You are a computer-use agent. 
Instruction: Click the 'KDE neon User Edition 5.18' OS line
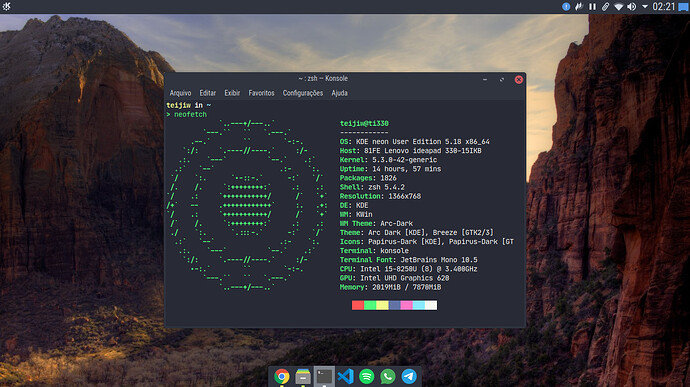(415, 142)
